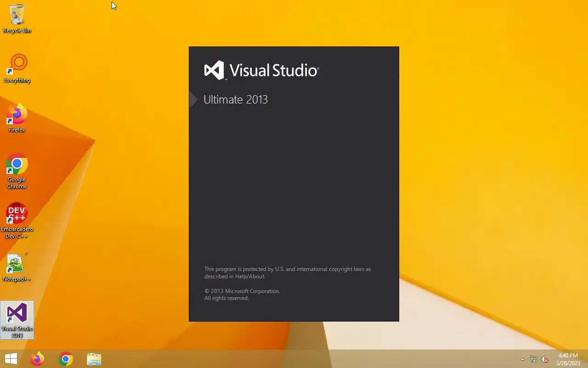
Task: Click the 'All rights reserved.' text
Action: click(226, 298)
